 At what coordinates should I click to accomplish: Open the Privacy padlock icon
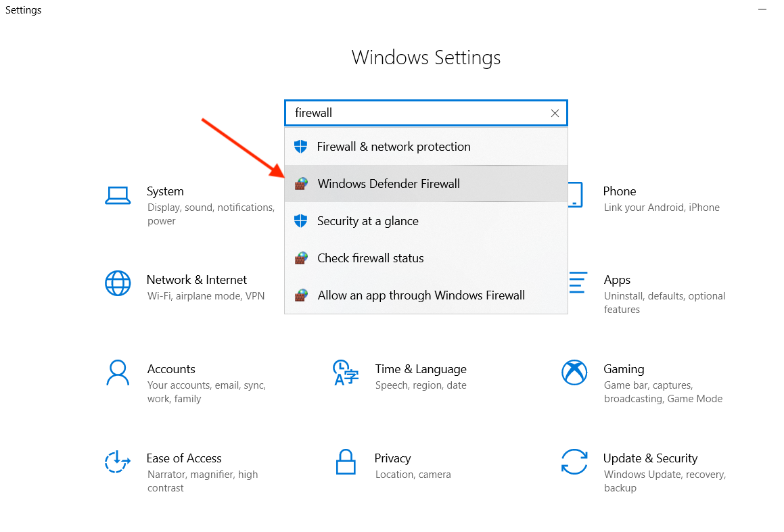pyautogui.click(x=346, y=462)
